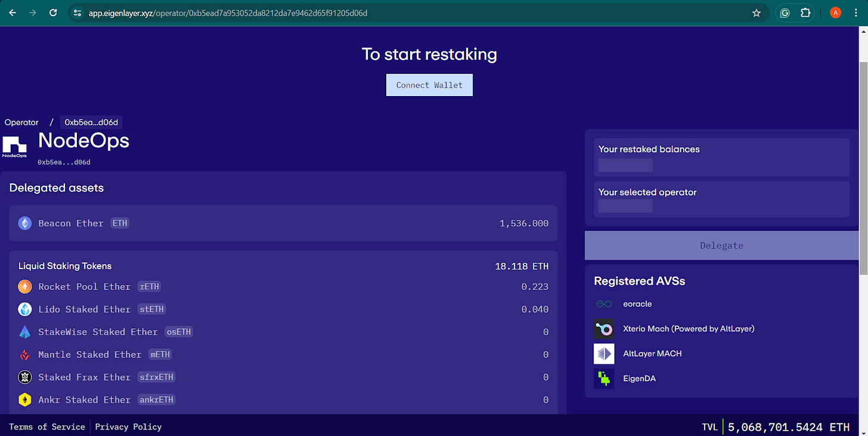Image resolution: width=868 pixels, height=436 pixels.
Task: Click the browser address bar URL
Action: coord(228,13)
